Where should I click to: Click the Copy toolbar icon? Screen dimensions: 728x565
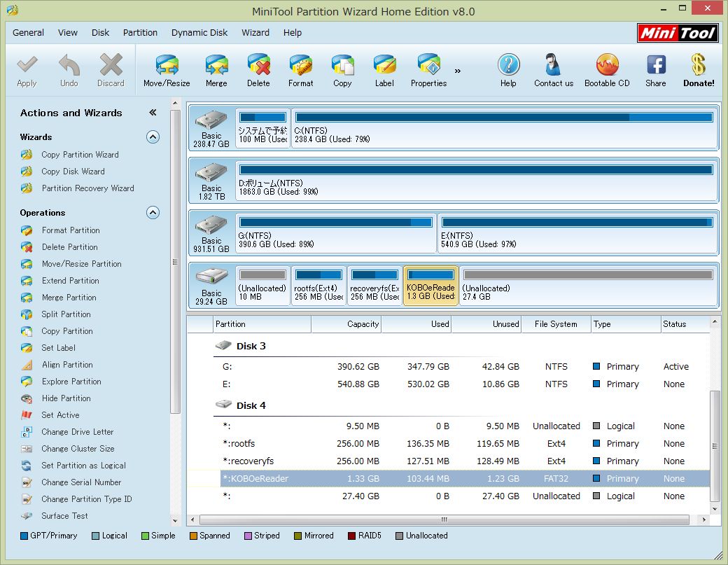click(x=342, y=71)
